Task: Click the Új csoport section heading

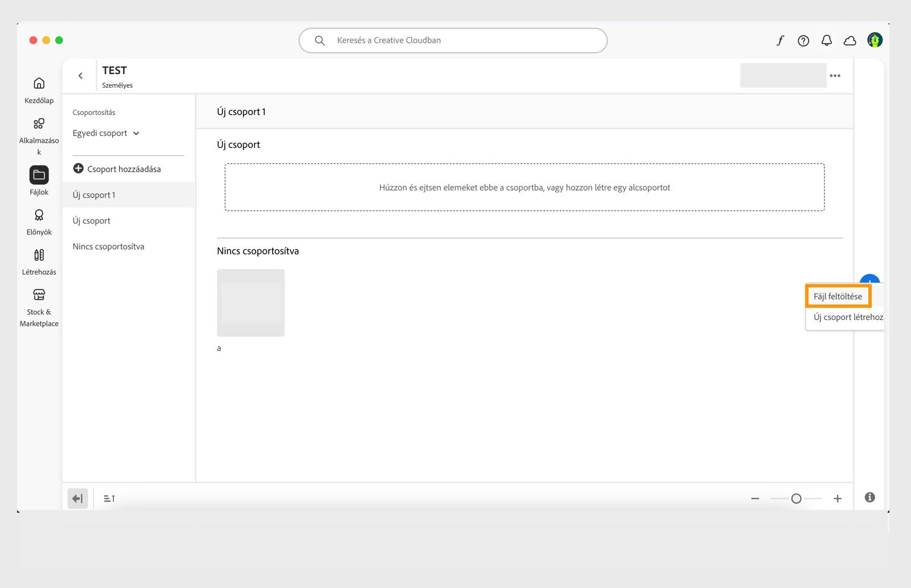Action: (x=239, y=145)
